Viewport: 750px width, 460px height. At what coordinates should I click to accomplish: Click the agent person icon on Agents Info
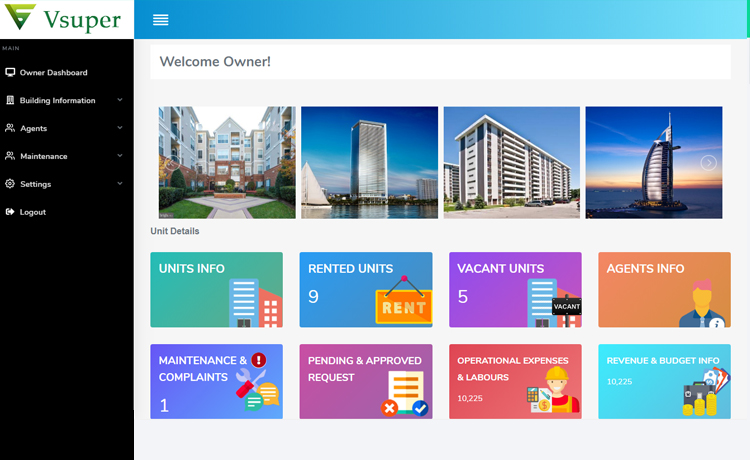click(701, 304)
